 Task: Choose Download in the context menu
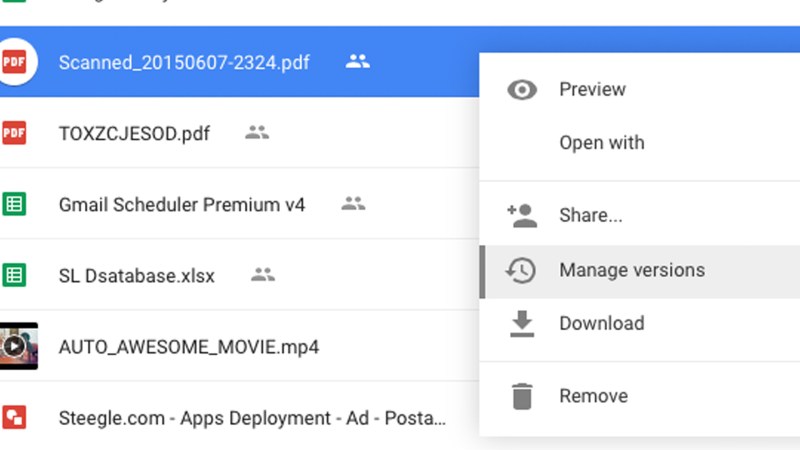pos(601,323)
